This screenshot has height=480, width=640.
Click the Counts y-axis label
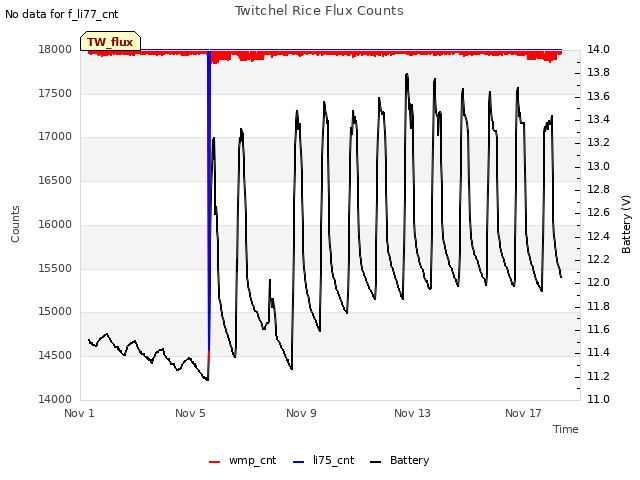click(x=15, y=224)
